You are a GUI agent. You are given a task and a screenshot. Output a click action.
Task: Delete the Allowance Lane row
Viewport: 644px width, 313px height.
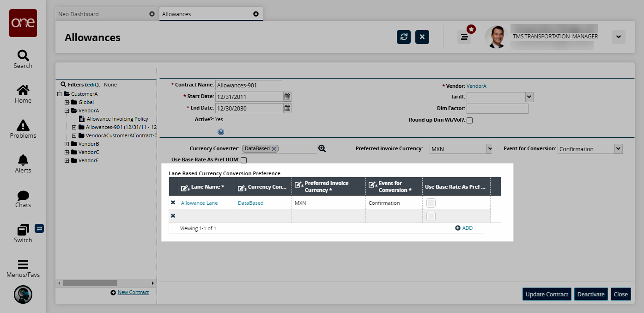pyautogui.click(x=173, y=203)
